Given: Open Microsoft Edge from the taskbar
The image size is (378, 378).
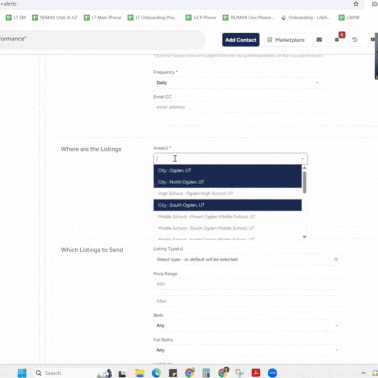Looking at the screenshot, I should tap(156, 373).
